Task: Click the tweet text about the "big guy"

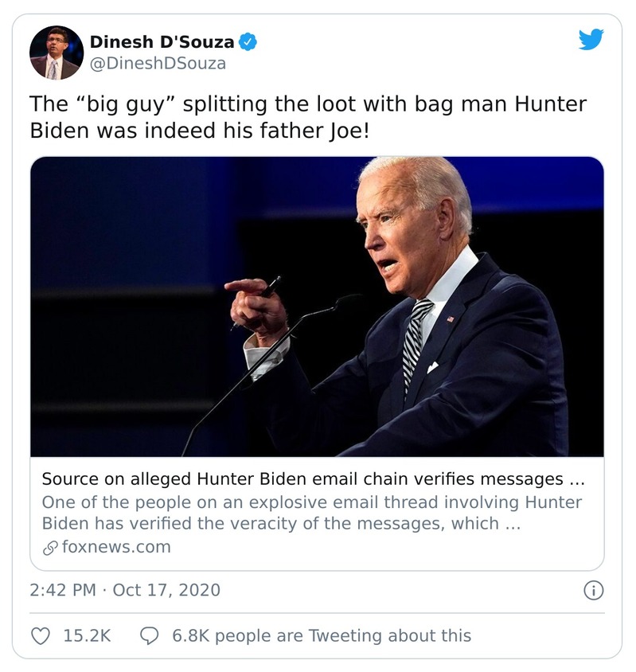Action: coord(302,104)
